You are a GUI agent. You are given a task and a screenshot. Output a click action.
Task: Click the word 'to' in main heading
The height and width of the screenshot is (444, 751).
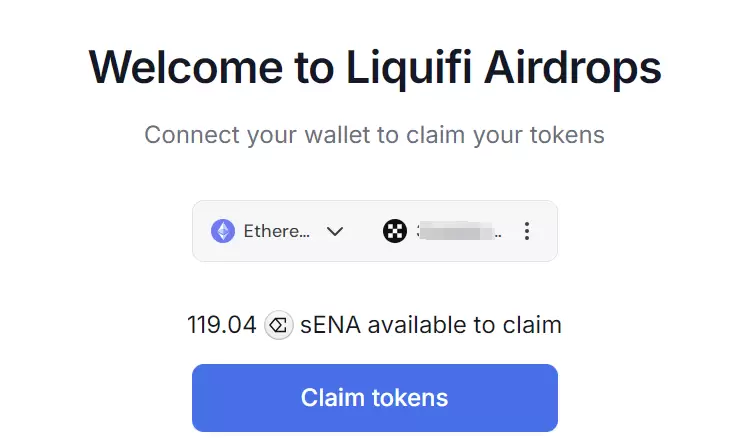[314, 68]
